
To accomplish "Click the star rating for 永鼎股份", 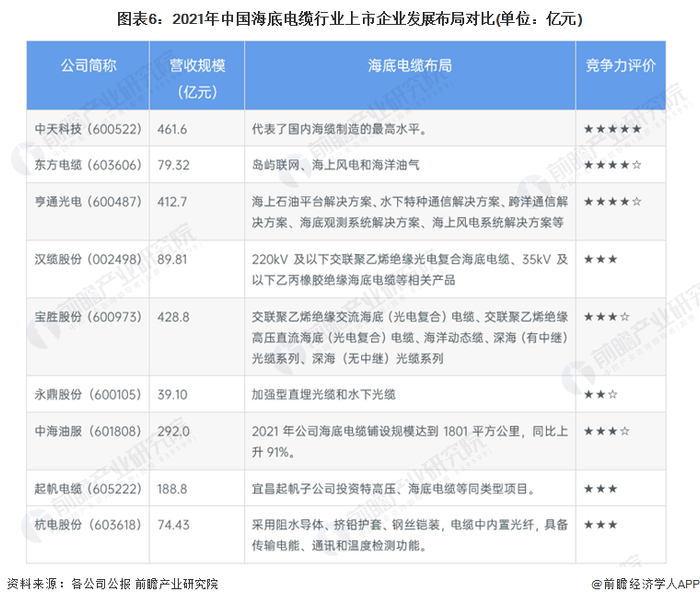I will [x=600, y=395].
